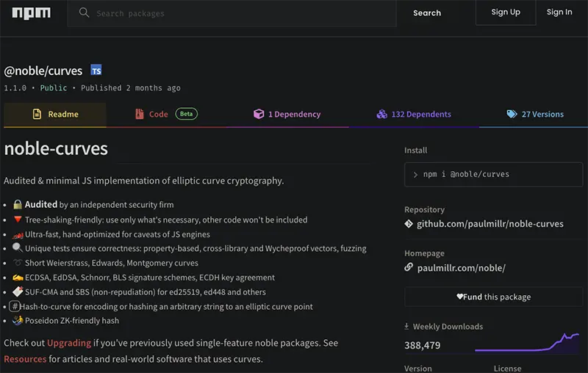Click the weekly downloads arrow icon

(406, 326)
